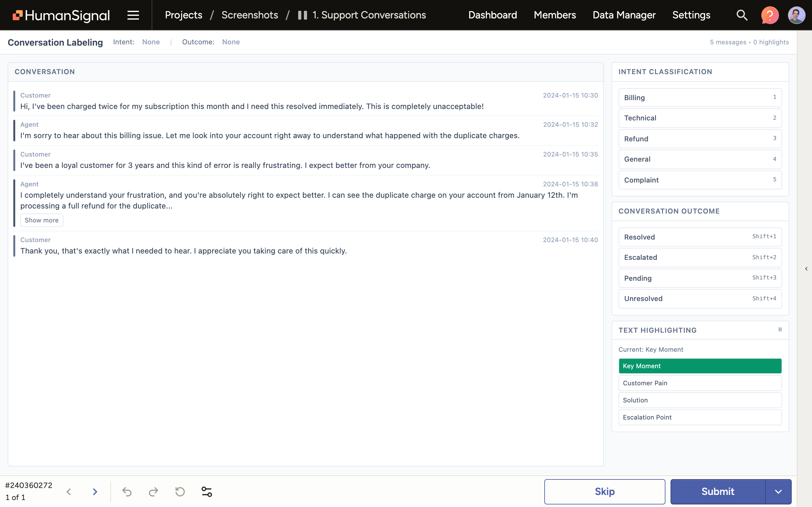Click the search magnifier icon

[742, 15]
